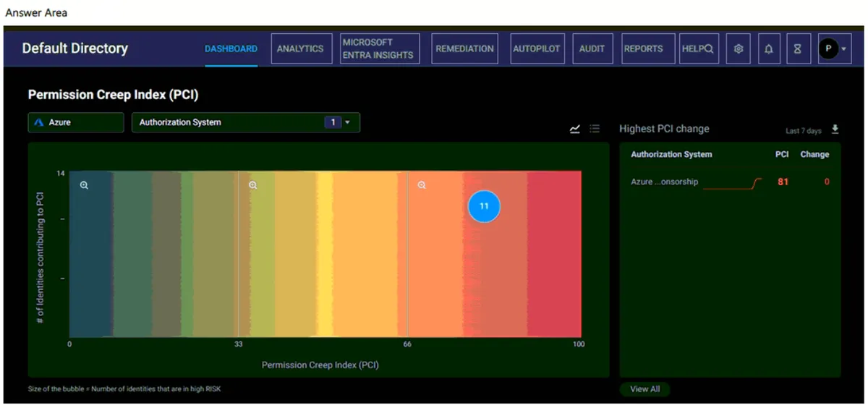Click the Change value 0
The image size is (868, 408).
pos(827,182)
